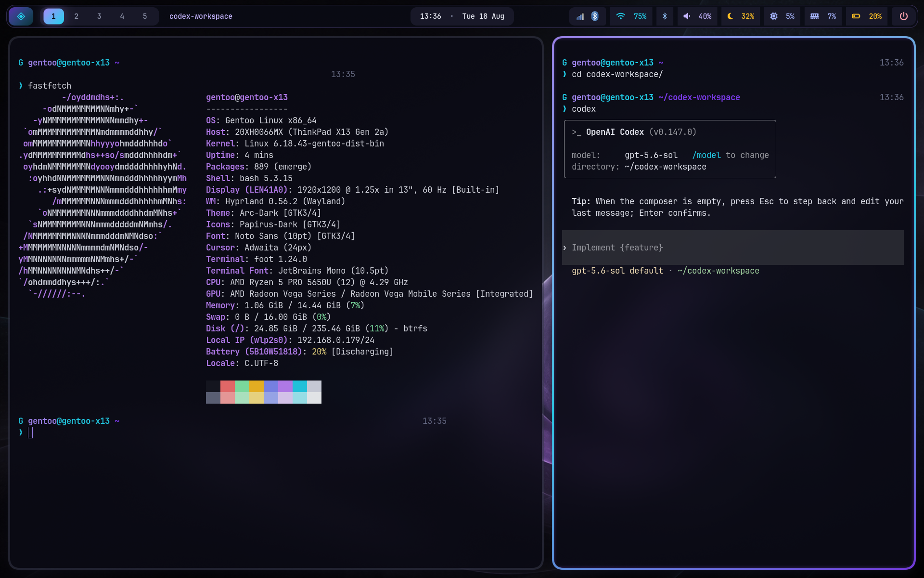Viewport: 924px width, 578px height.
Task: Click the 20% battery value in the bar
Action: (x=875, y=16)
